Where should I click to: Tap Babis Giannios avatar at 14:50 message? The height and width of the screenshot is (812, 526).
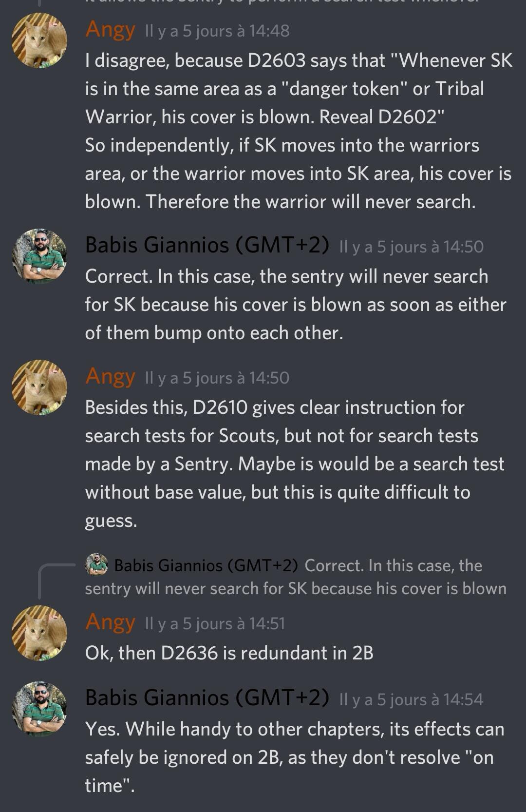[39, 256]
